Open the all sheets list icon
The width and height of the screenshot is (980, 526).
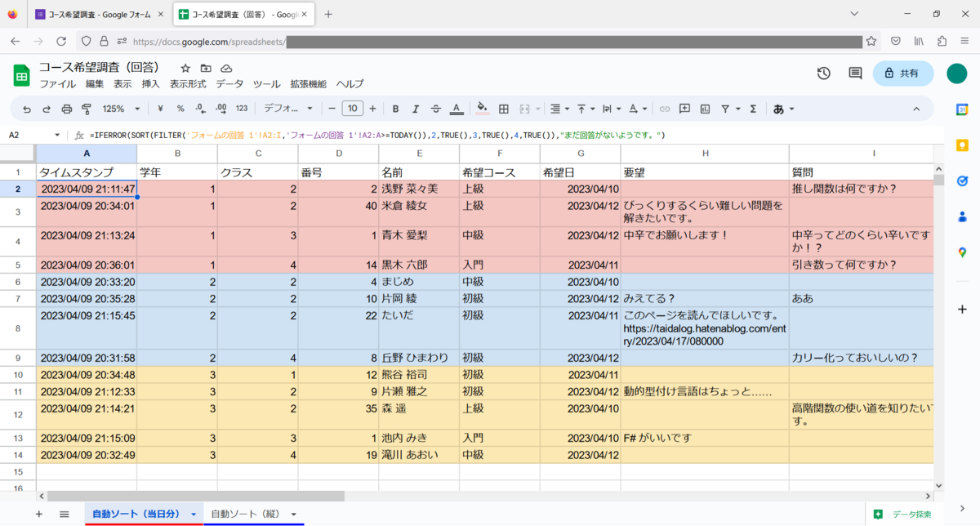64,514
